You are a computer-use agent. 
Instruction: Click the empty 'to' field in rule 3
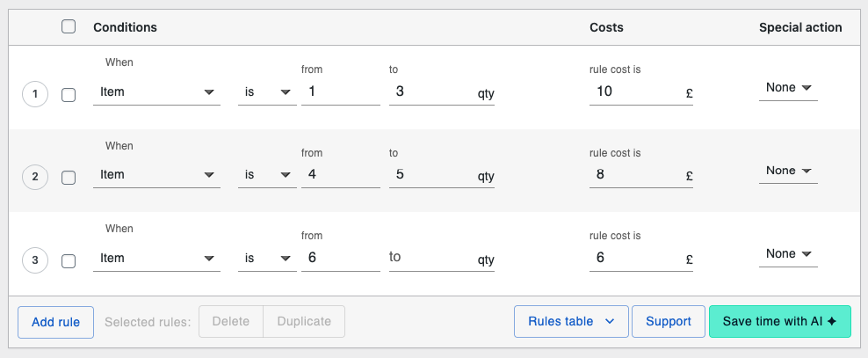[429, 258]
